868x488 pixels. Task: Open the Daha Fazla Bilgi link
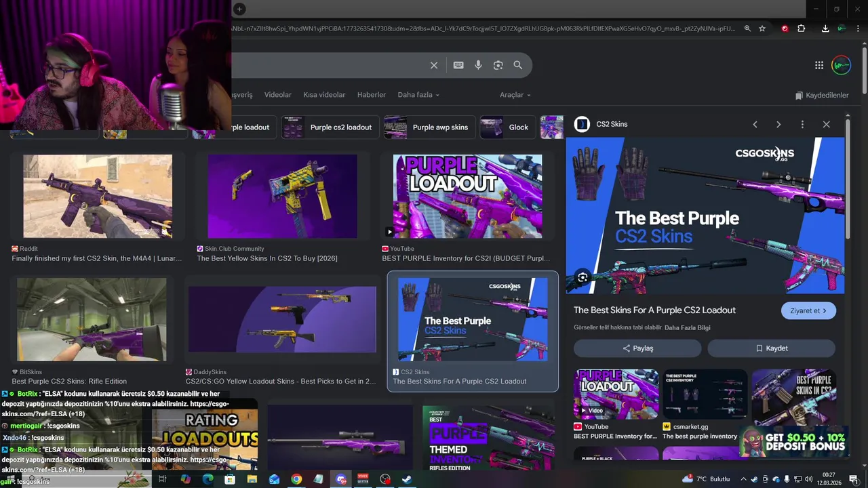point(688,328)
